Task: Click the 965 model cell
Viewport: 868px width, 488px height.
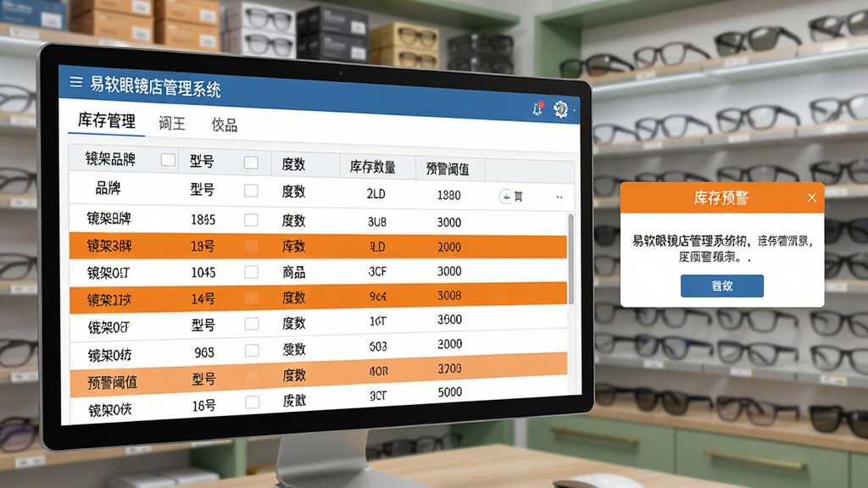Action: 204,352
